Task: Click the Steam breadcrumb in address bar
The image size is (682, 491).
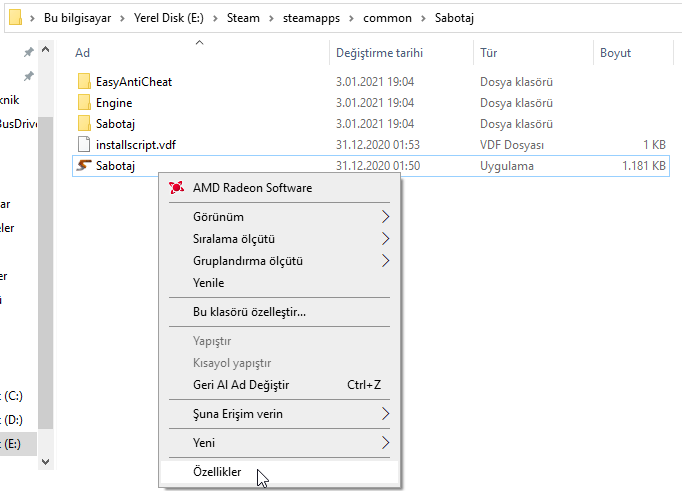Action: tap(243, 18)
